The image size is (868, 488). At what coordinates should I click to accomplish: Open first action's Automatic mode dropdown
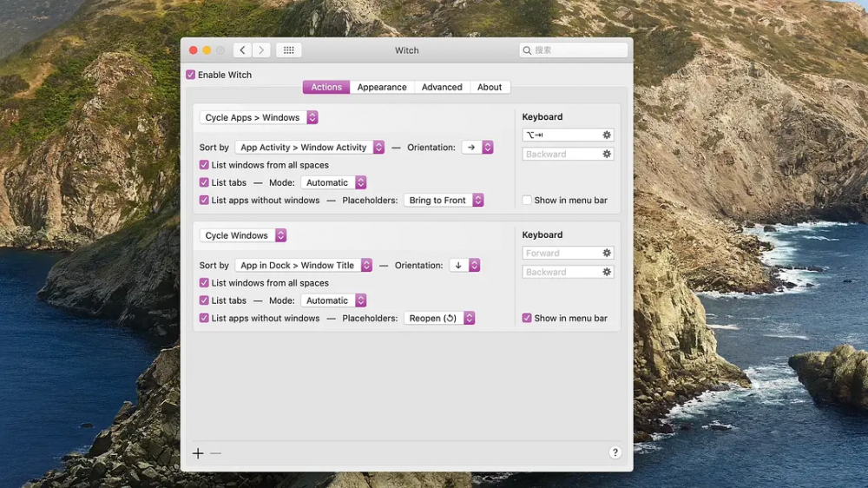point(334,183)
